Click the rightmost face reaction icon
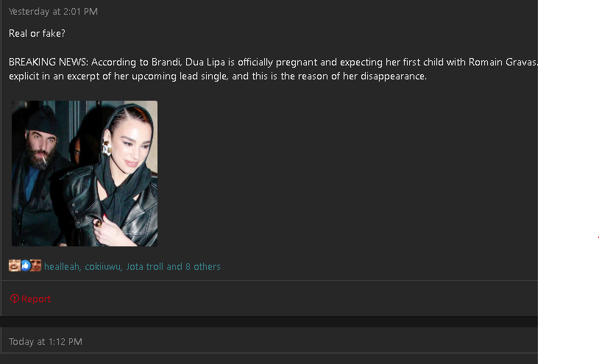 (35, 265)
